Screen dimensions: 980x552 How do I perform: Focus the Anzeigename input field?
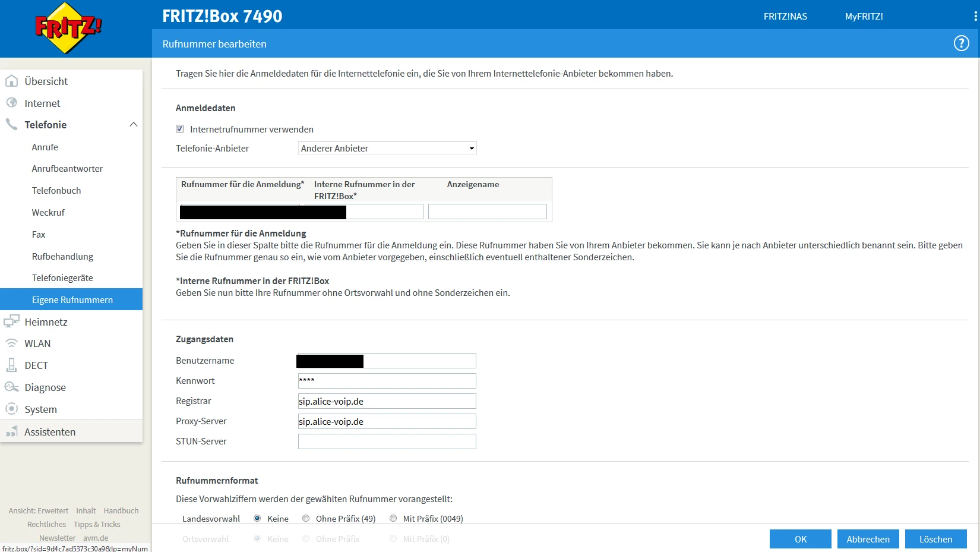click(x=488, y=212)
